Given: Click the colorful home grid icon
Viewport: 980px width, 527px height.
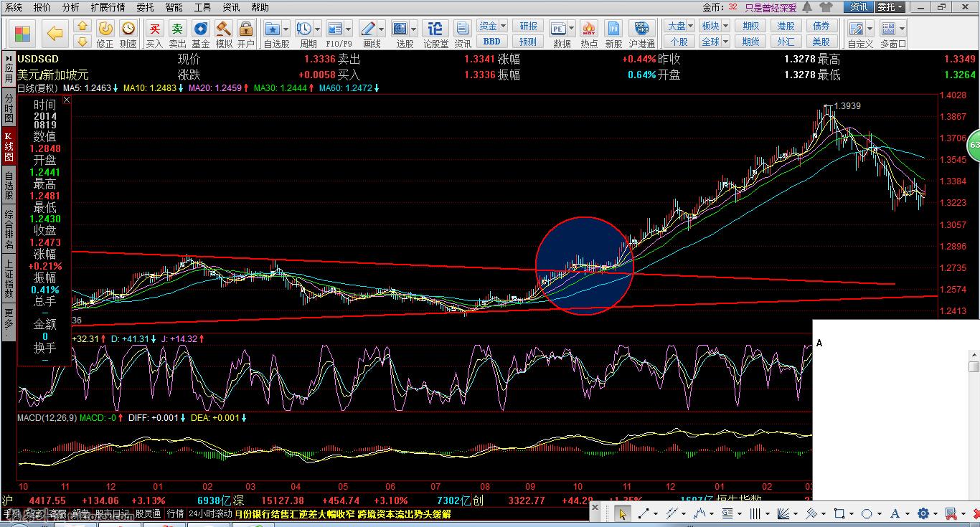Looking at the screenshot, I should click(x=23, y=34).
